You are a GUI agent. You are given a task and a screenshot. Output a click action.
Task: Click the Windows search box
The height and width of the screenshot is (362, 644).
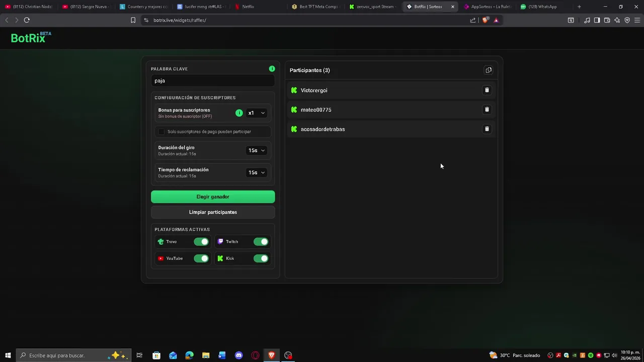73,355
